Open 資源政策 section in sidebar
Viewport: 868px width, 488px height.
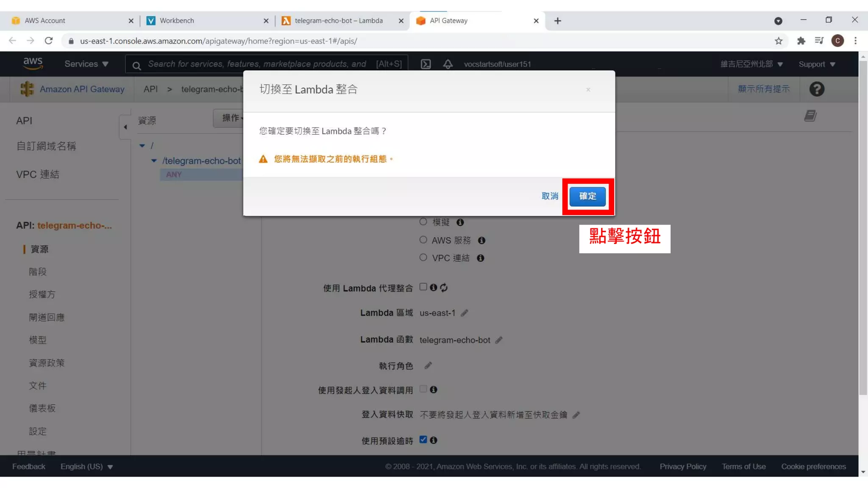[47, 363]
